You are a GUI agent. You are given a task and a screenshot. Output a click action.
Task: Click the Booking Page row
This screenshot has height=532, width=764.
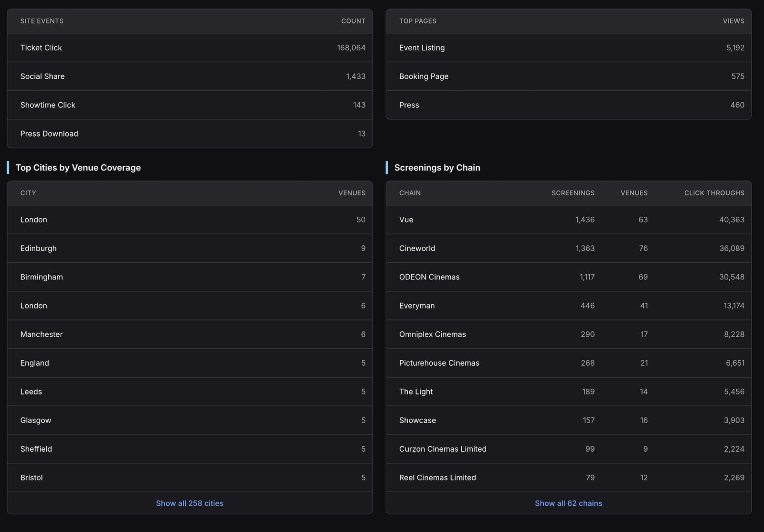point(568,76)
